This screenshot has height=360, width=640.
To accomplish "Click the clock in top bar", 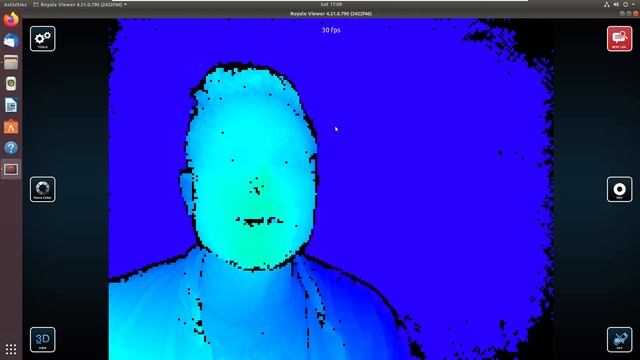I will [331, 4].
